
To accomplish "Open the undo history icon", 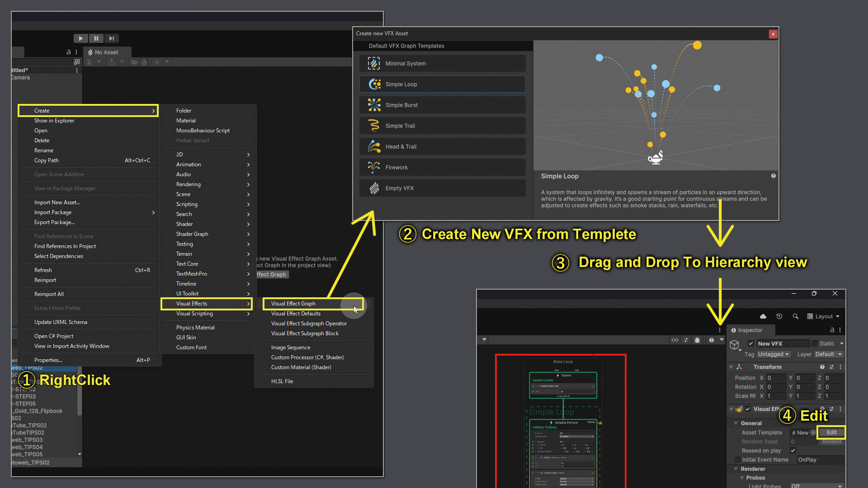I will [x=779, y=316].
